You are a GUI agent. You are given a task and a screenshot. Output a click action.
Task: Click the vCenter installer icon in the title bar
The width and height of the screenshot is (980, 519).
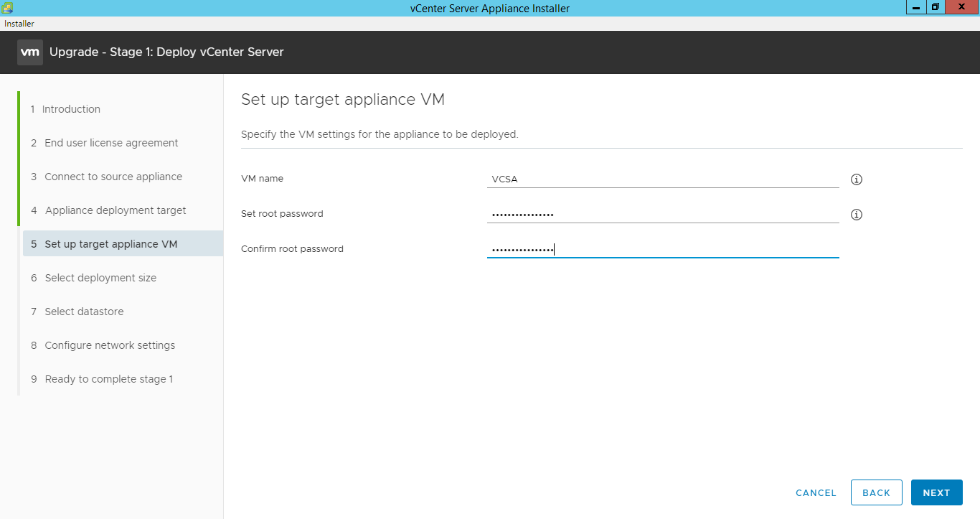(x=7, y=7)
